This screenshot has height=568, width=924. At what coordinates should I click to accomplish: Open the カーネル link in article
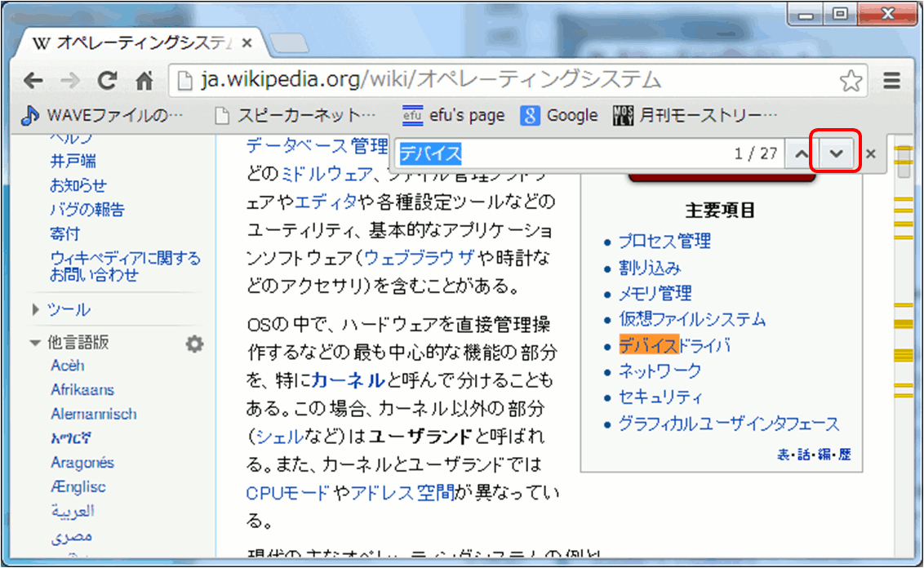[x=348, y=379]
